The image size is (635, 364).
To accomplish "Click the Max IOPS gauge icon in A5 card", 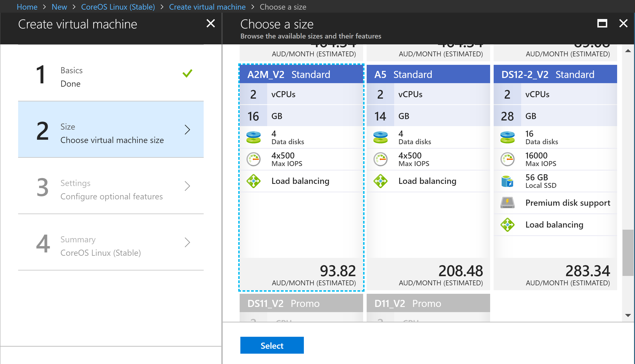I will tap(380, 159).
